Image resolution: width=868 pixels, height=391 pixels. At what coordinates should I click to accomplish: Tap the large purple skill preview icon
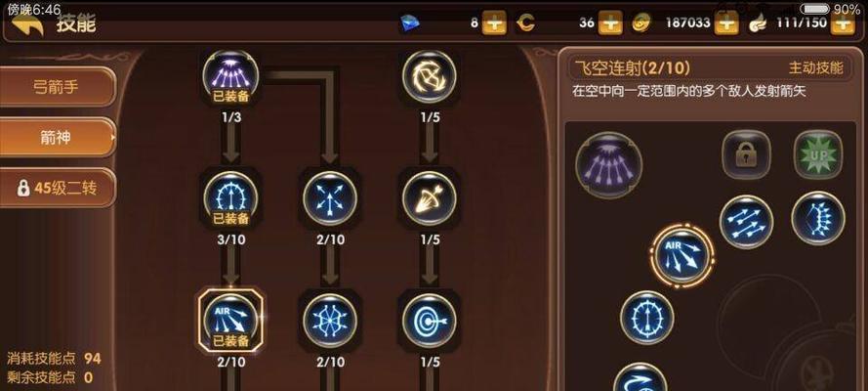[x=609, y=165]
